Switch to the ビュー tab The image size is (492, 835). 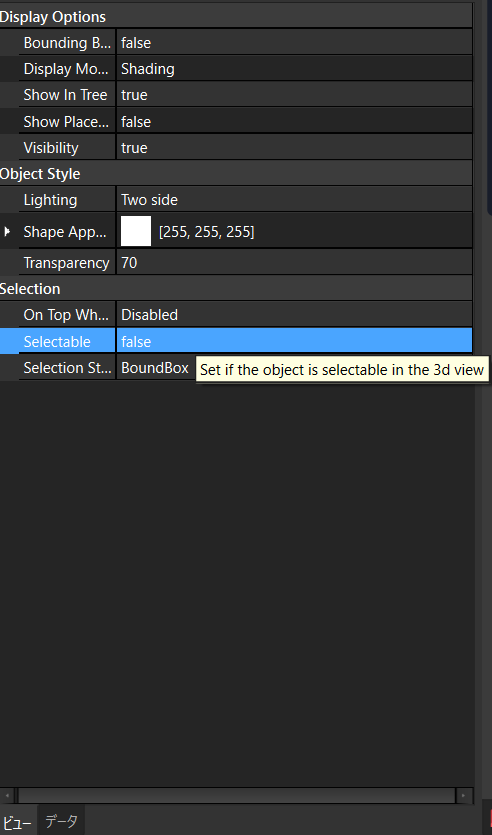pyautogui.click(x=18, y=822)
